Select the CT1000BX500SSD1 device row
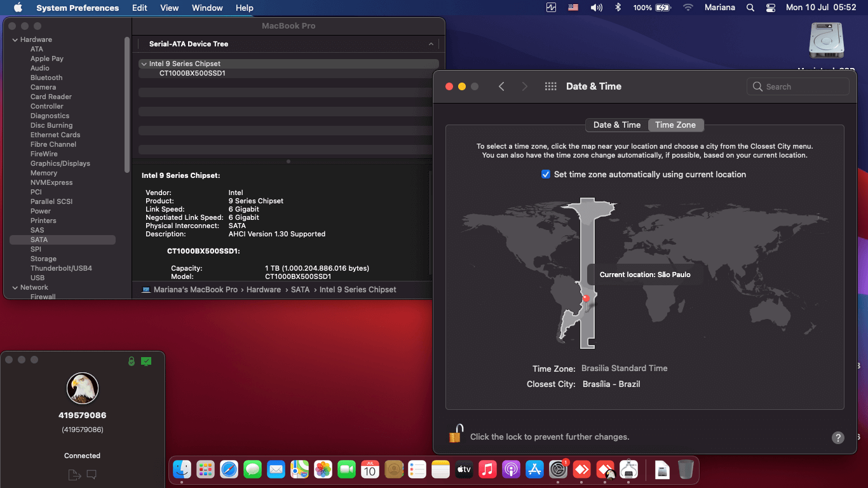Screen dimensions: 868x488 pos(288,73)
